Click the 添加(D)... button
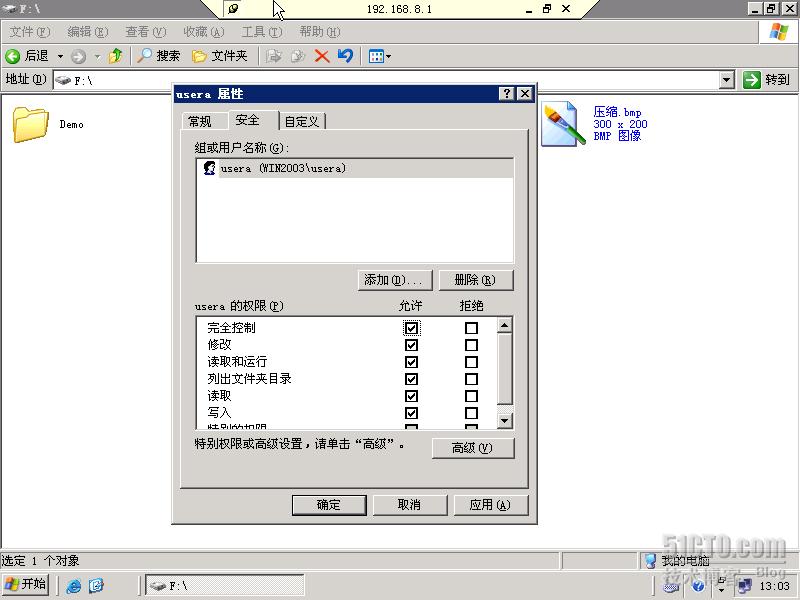The height and width of the screenshot is (600, 800). 395,280
